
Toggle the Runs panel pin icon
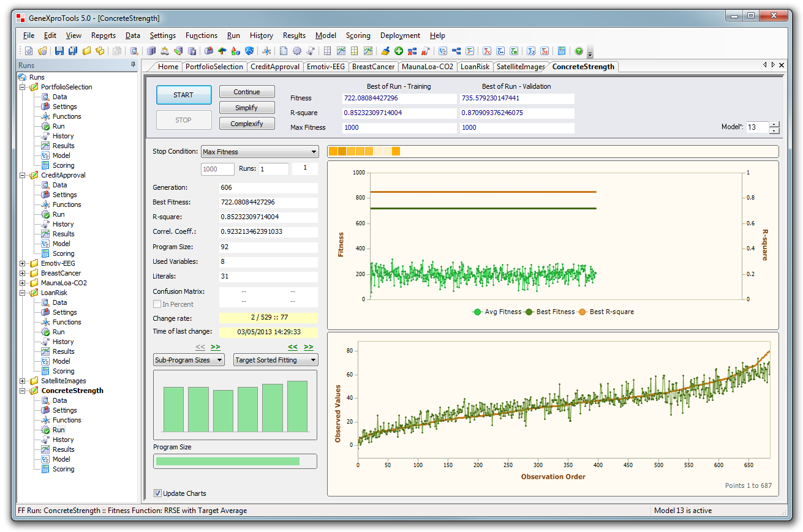tap(133, 65)
